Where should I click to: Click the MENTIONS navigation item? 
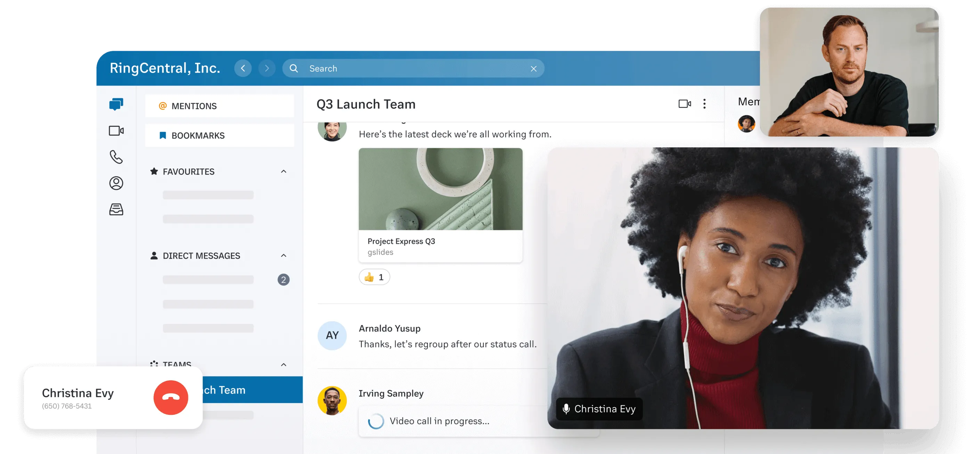(x=194, y=105)
